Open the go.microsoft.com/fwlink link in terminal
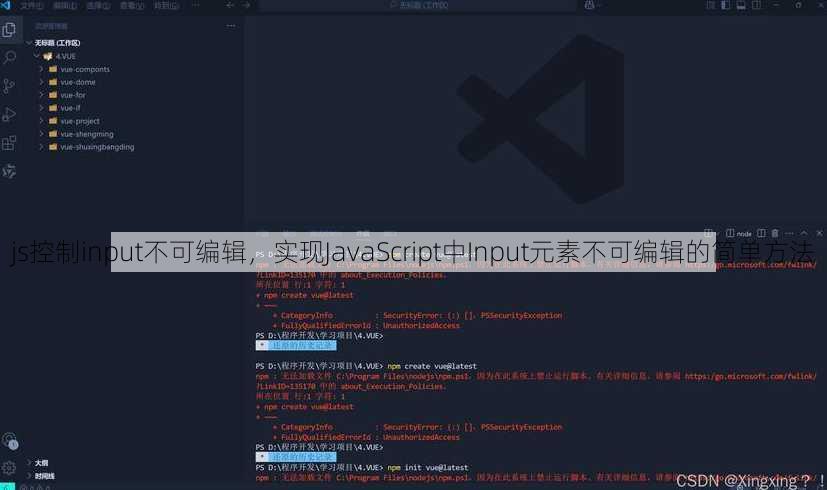Viewport: 827px width, 490px height. point(751,376)
